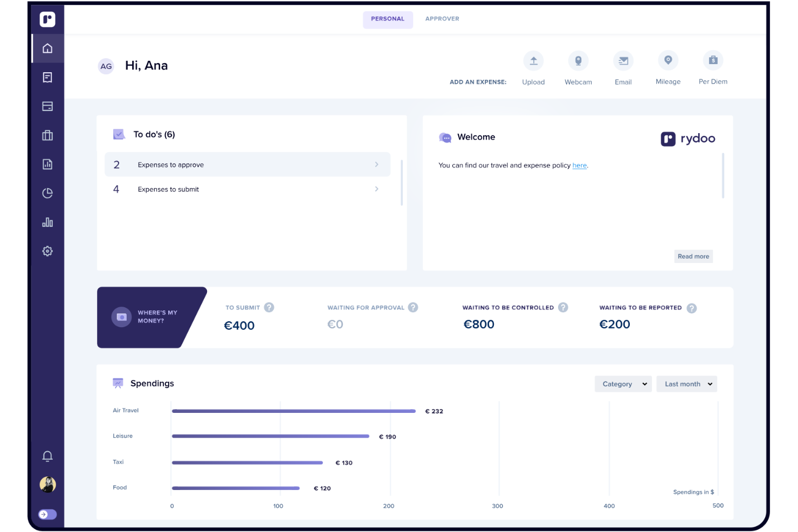This screenshot has width=798, height=532.
Task: Open the briefcase trips icon in sidebar
Action: coord(47,135)
